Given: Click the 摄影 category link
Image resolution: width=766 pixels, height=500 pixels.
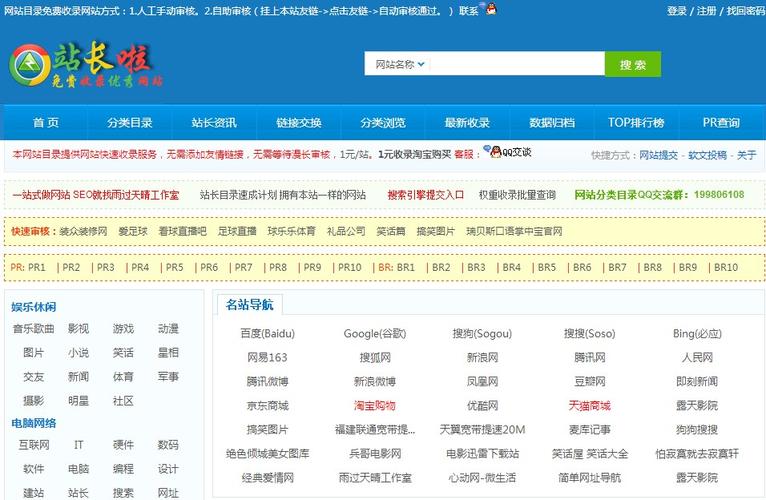Looking at the screenshot, I should tap(34, 401).
